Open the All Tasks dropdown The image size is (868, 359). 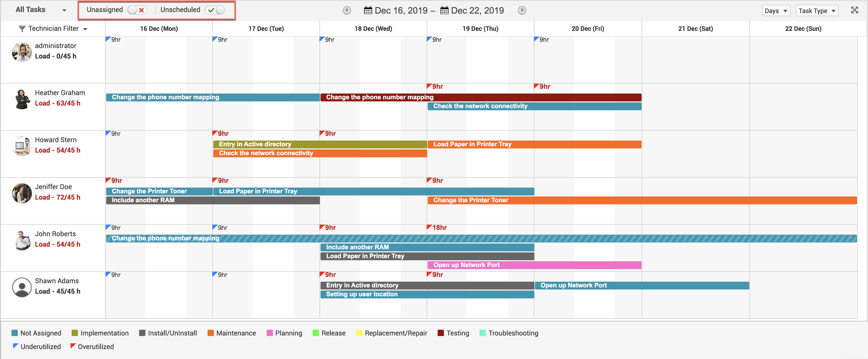coord(41,10)
